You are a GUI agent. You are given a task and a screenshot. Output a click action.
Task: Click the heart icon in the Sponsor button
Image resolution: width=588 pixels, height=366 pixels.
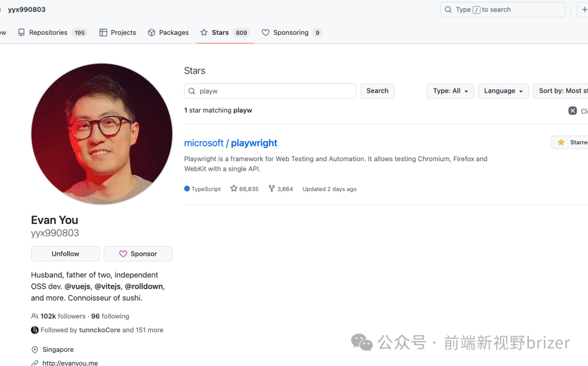[x=123, y=254]
